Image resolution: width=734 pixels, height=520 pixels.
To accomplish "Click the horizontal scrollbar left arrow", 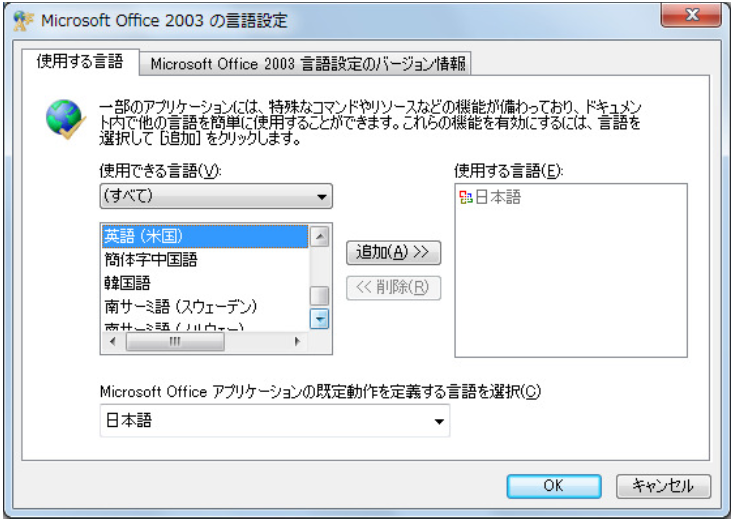I will [x=111, y=341].
